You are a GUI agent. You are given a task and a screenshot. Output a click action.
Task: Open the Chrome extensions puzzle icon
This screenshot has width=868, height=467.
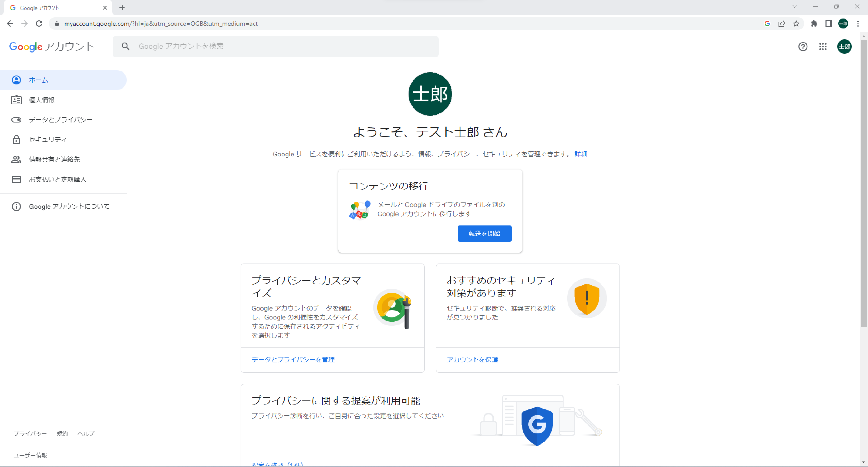tap(814, 24)
